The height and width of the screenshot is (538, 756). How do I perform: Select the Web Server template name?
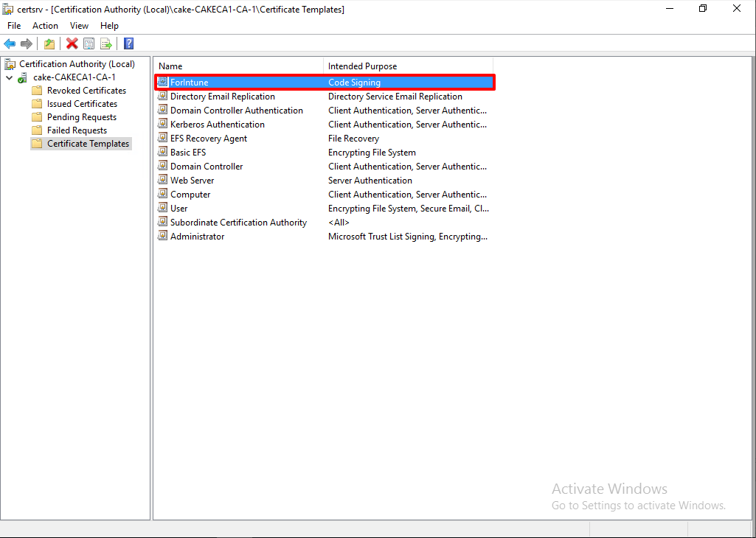193,180
